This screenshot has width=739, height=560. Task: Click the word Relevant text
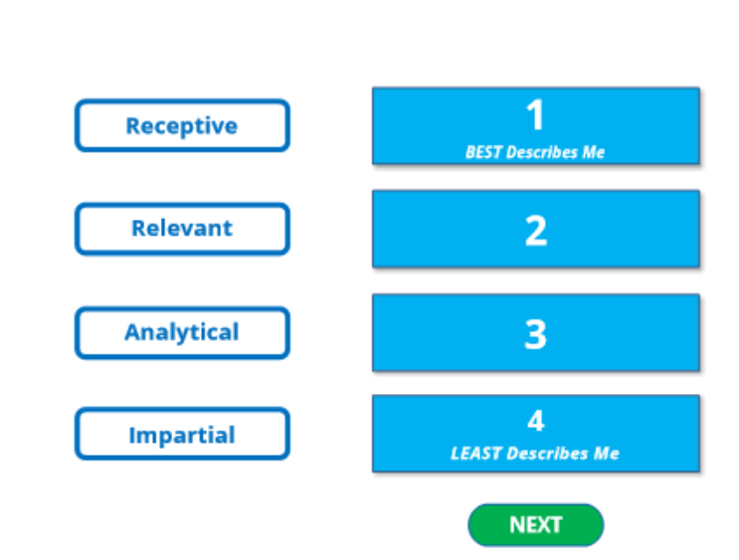click(x=182, y=228)
